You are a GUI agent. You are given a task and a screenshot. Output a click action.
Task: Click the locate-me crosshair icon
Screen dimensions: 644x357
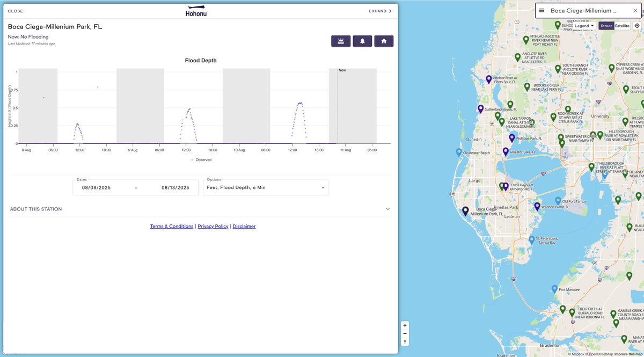pyautogui.click(x=637, y=26)
